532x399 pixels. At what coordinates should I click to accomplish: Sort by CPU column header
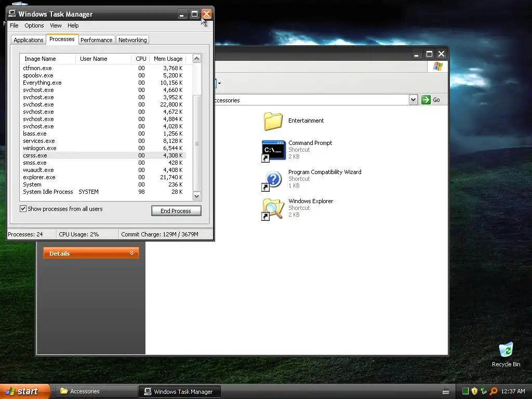140,59
